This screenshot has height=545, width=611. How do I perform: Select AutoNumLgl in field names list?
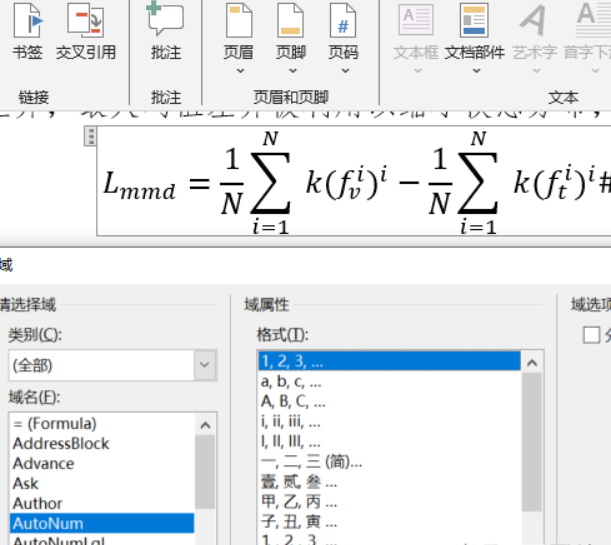(x=102, y=540)
